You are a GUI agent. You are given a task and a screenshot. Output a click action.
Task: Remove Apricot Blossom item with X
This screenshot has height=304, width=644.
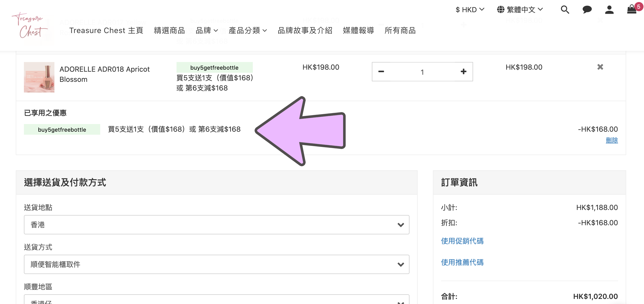click(x=600, y=67)
